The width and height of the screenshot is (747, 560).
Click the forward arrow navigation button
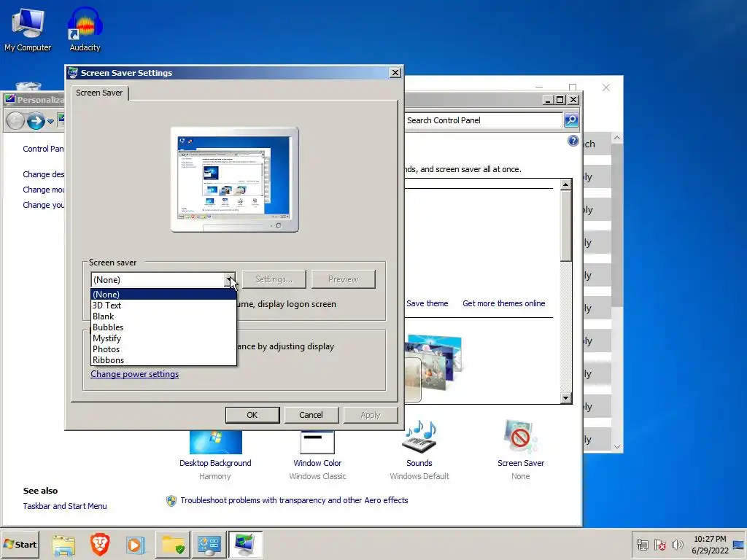coord(36,121)
